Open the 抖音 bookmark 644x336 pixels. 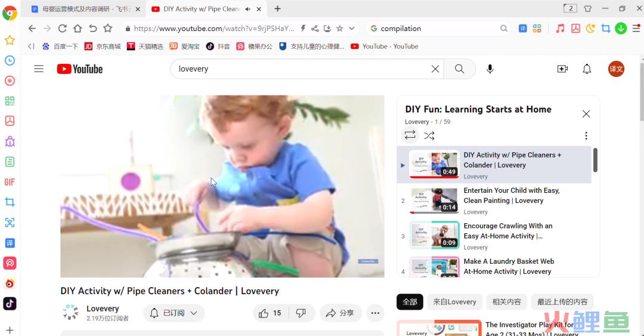[218, 47]
